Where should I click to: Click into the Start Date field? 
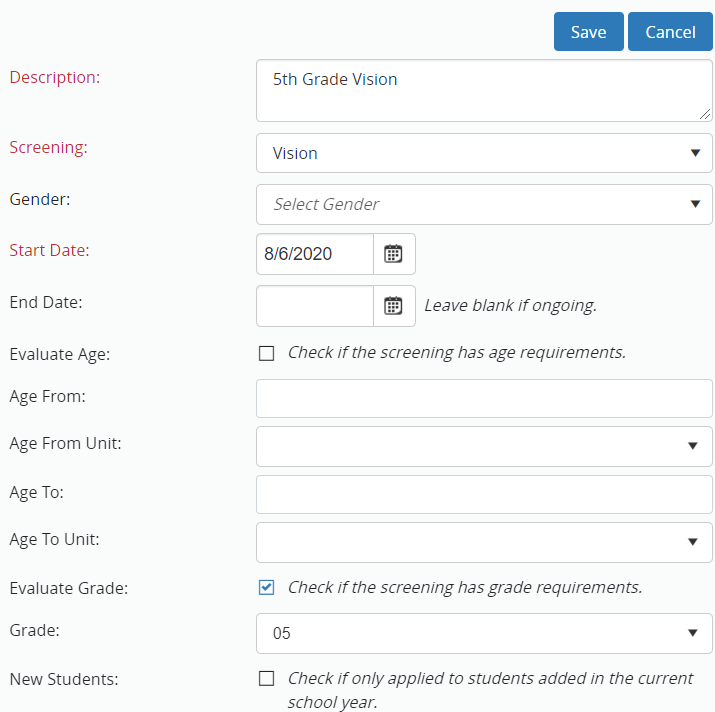point(315,254)
